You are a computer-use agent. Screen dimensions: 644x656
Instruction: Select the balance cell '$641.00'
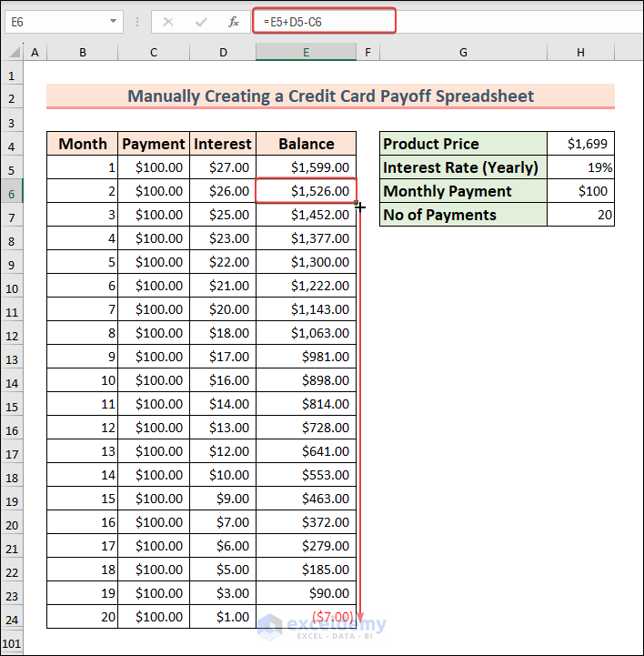[307, 451]
